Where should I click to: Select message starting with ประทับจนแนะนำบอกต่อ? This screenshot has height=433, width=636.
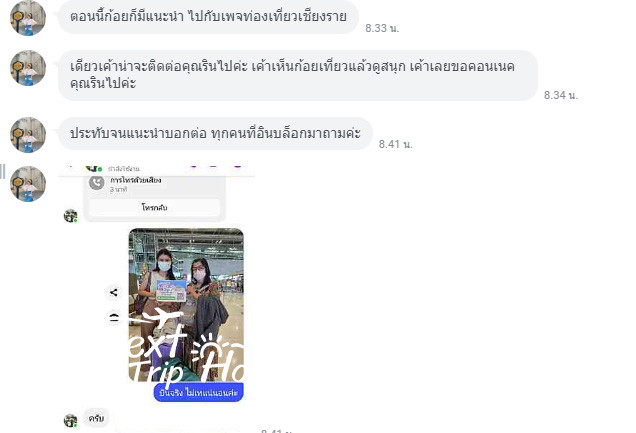[x=215, y=133]
